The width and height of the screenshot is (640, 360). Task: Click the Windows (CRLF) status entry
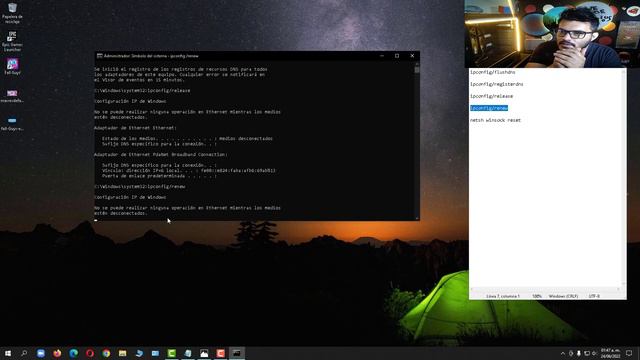coord(563,296)
